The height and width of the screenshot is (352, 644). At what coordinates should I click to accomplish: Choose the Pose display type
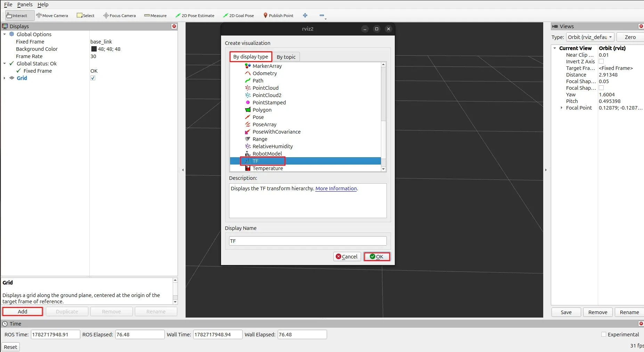258,117
